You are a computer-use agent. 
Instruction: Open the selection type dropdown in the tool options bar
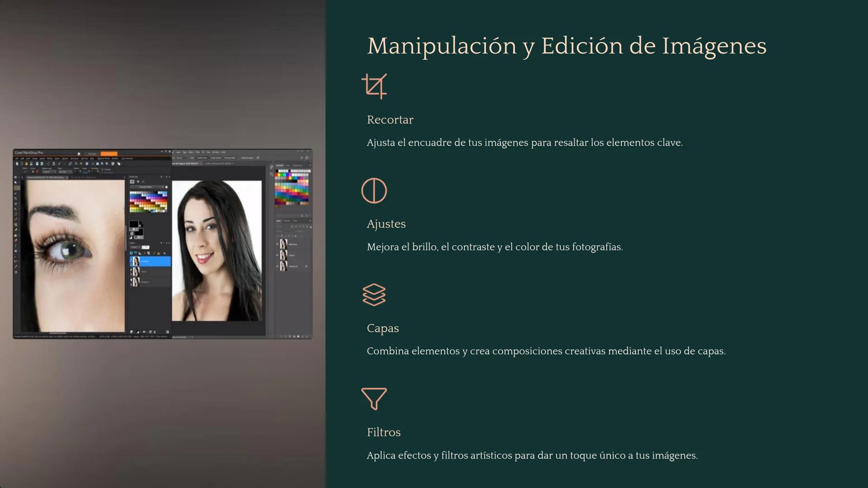pos(49,171)
